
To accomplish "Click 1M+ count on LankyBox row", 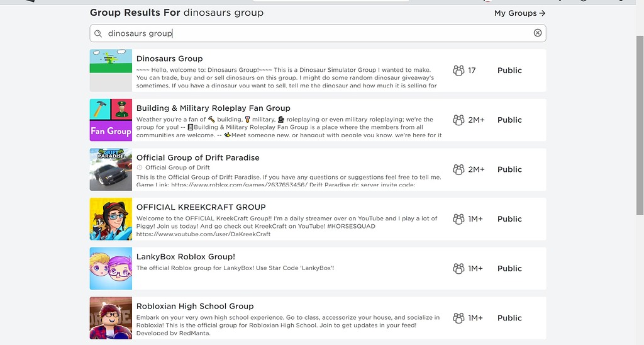I will tap(475, 269).
